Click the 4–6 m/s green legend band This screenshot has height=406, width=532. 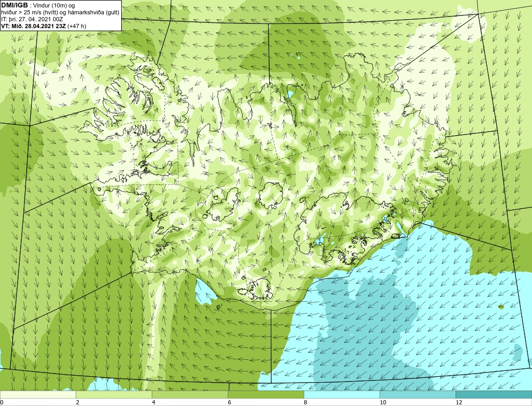pos(190,395)
